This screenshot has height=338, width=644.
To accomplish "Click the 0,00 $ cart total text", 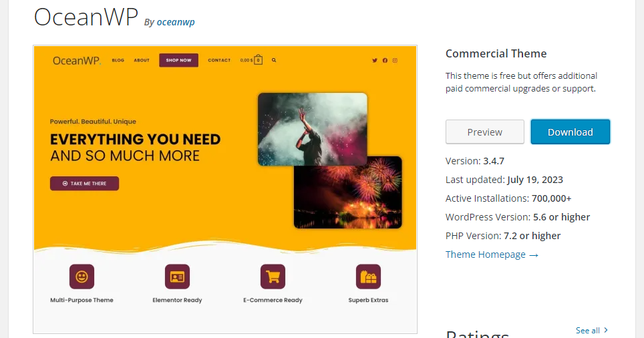I will tap(247, 60).
